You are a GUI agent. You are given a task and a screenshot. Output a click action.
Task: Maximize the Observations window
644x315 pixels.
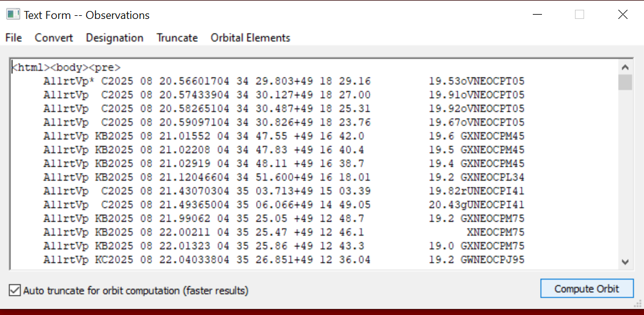click(x=579, y=15)
